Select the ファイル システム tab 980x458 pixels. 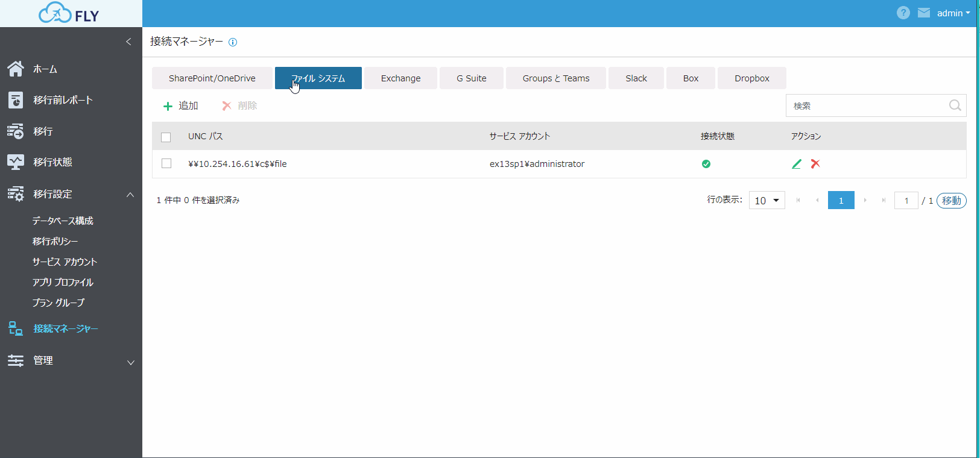point(318,78)
